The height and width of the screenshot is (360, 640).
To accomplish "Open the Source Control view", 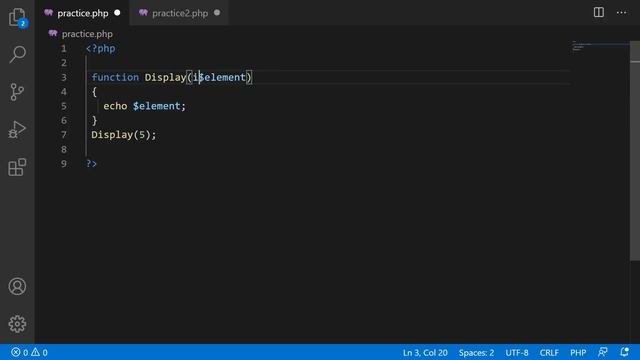I will [x=17, y=92].
